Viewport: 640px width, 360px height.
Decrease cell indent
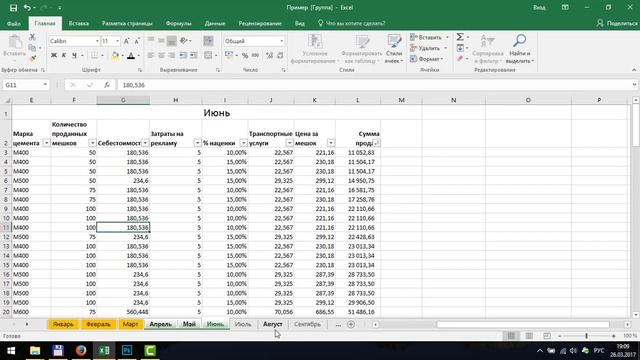point(183,56)
